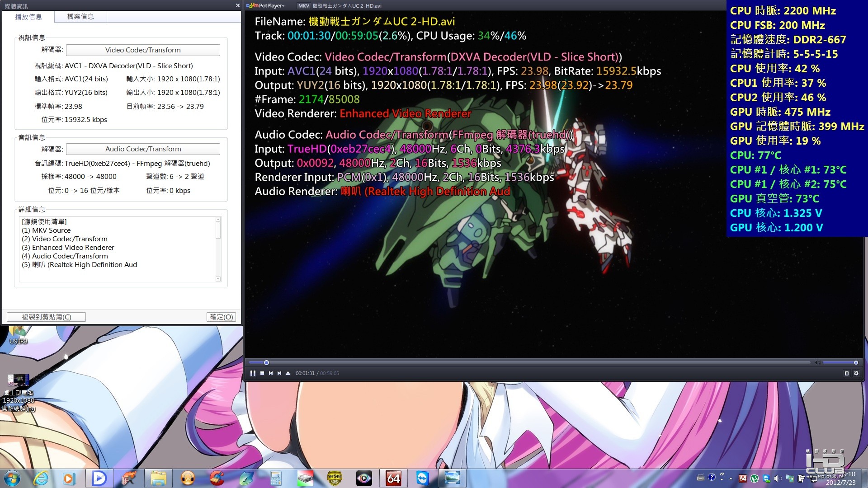Open PotPlayer control panel gear icon
Image resolution: width=868 pixels, height=488 pixels.
click(856, 373)
